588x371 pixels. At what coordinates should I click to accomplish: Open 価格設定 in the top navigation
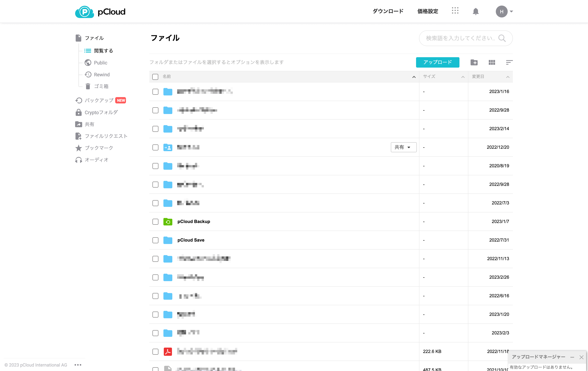pos(428,11)
